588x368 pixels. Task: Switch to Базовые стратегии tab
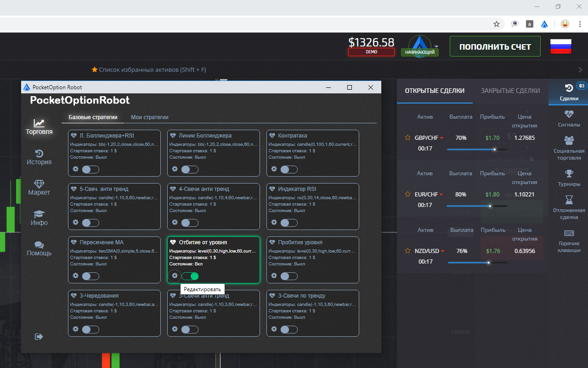(x=93, y=117)
